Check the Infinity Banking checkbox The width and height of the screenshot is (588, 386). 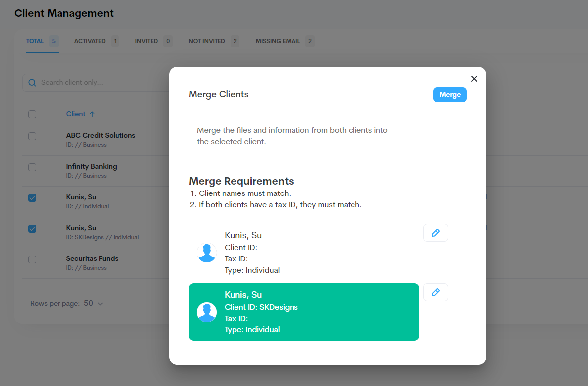coord(32,167)
